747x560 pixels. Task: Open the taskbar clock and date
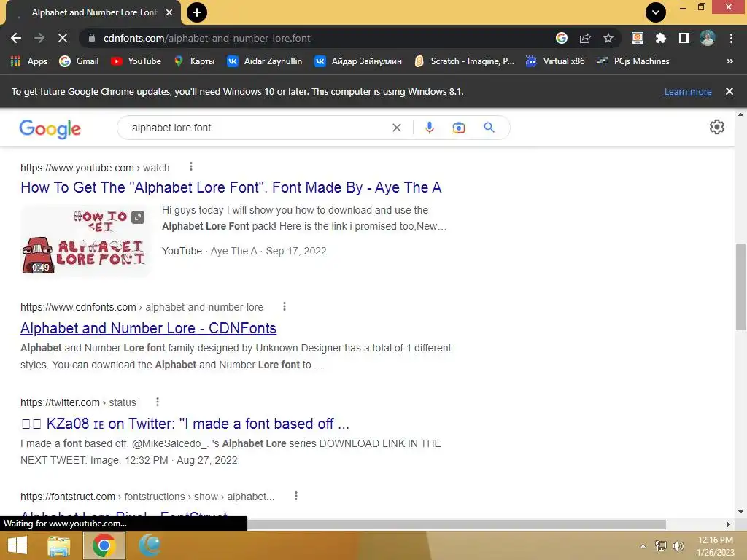[716, 546]
